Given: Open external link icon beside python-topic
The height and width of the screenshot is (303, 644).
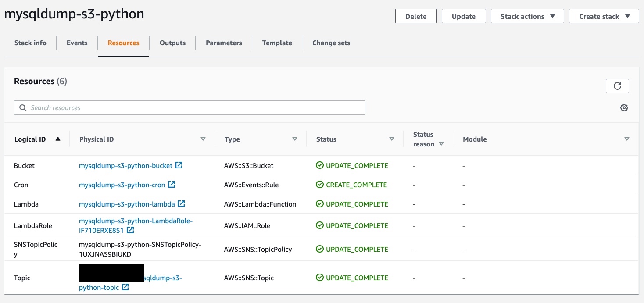Looking at the screenshot, I should 125,287.
